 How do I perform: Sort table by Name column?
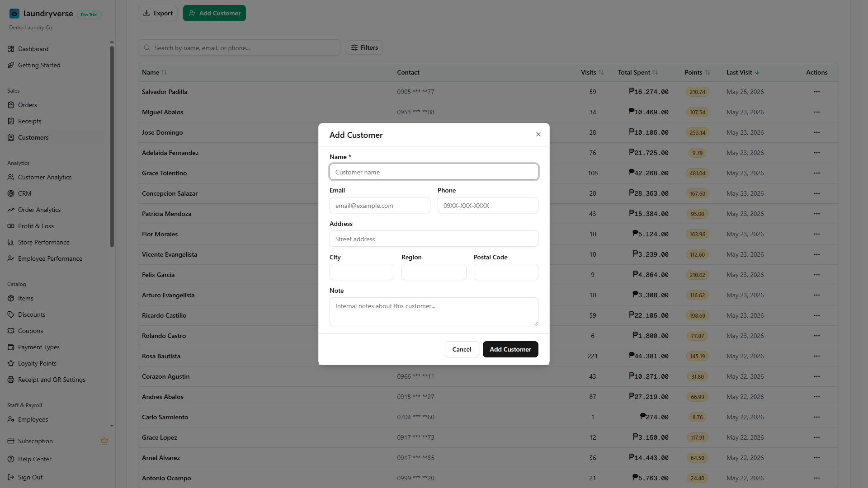[154, 72]
